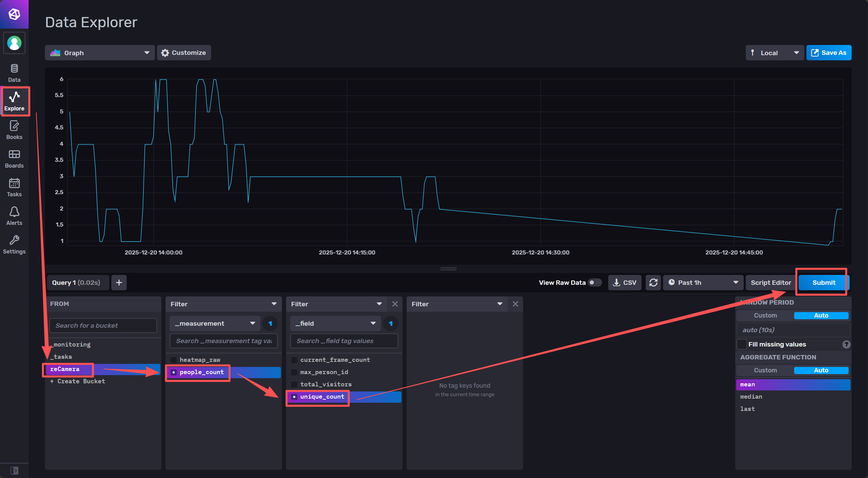Select median aggregate function

point(751,397)
